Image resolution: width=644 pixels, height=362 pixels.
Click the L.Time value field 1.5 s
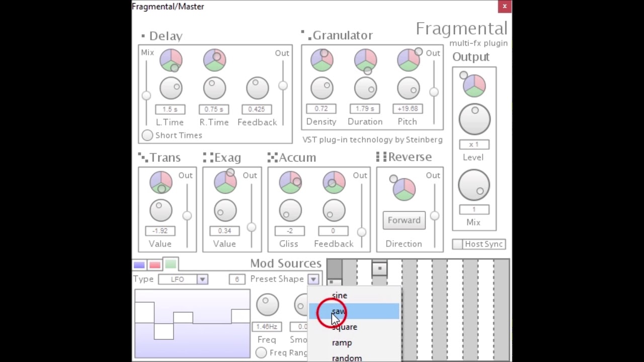pos(170,109)
